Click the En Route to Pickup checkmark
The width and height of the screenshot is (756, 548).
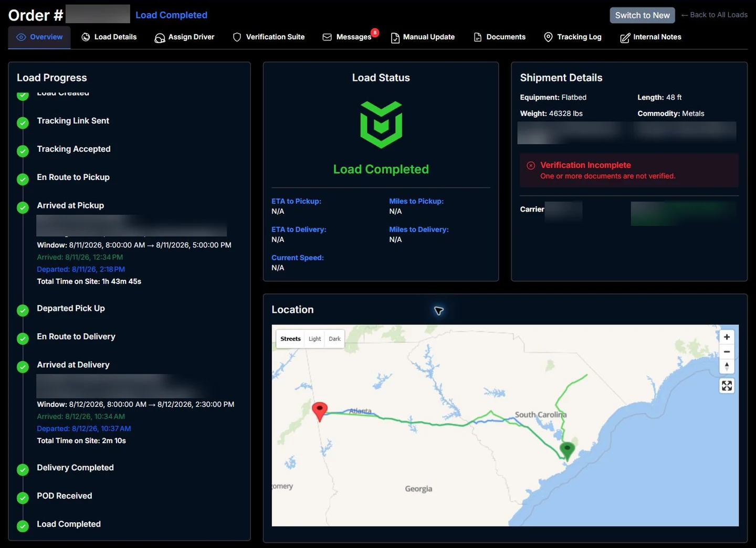pos(23,180)
